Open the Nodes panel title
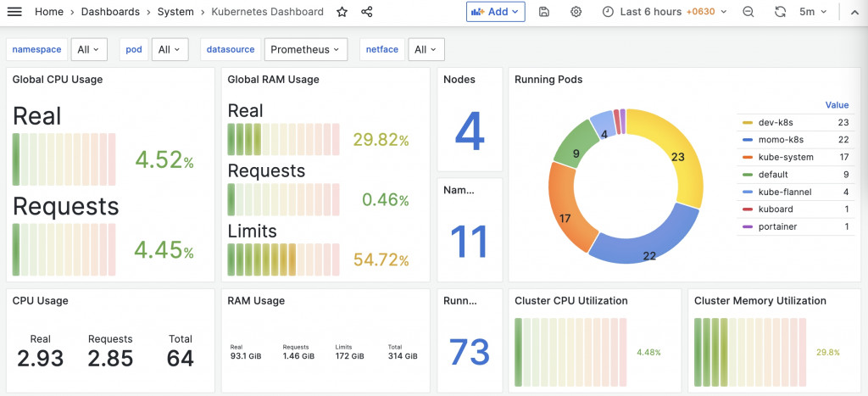 click(x=459, y=79)
